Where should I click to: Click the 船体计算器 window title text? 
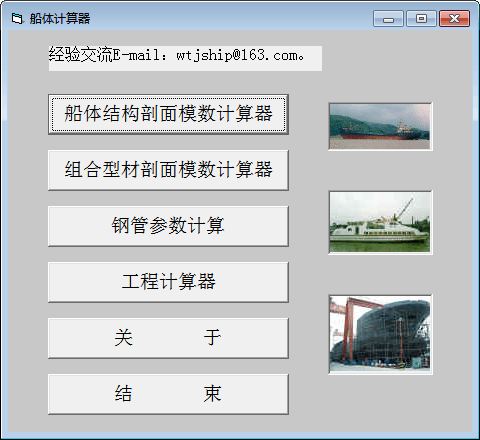pos(60,18)
